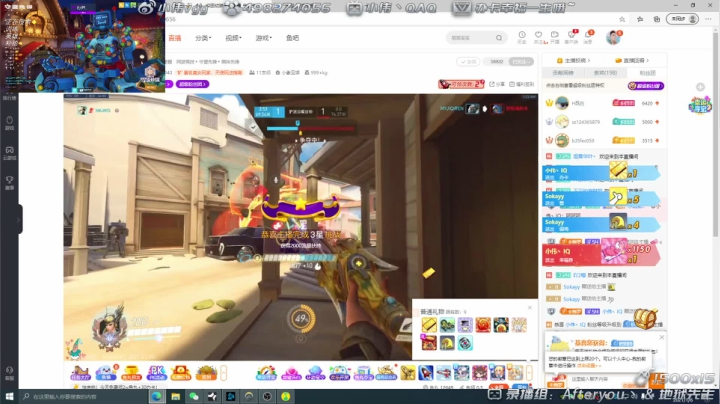Screen dimensions: 720x404
Task: Switch to the 贵宾(198) tab
Action: tap(605, 73)
